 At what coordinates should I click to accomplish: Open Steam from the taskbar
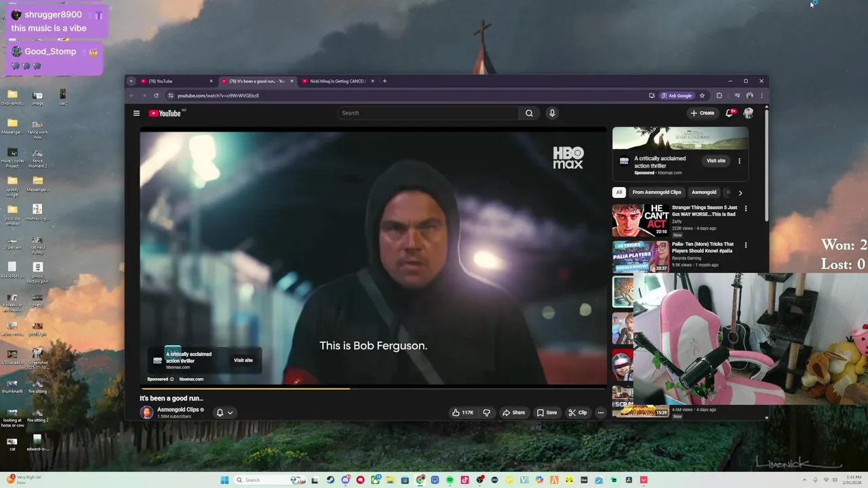click(x=330, y=480)
